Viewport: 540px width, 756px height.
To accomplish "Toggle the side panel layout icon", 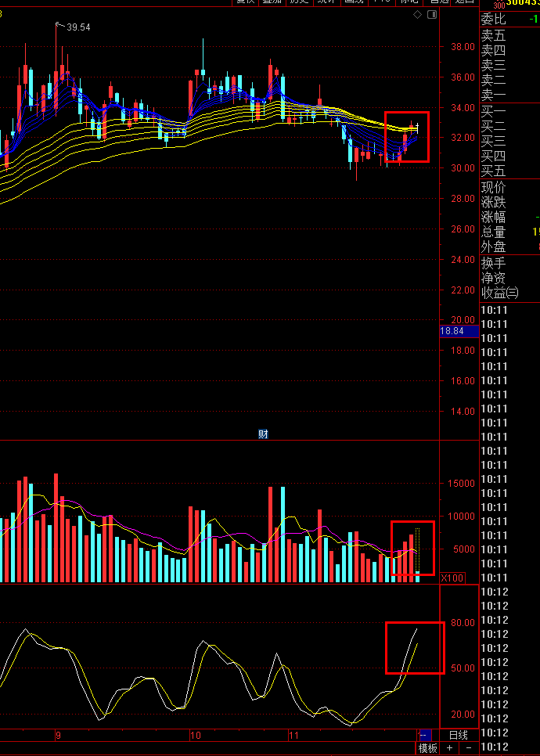I will pyautogui.click(x=432, y=15).
